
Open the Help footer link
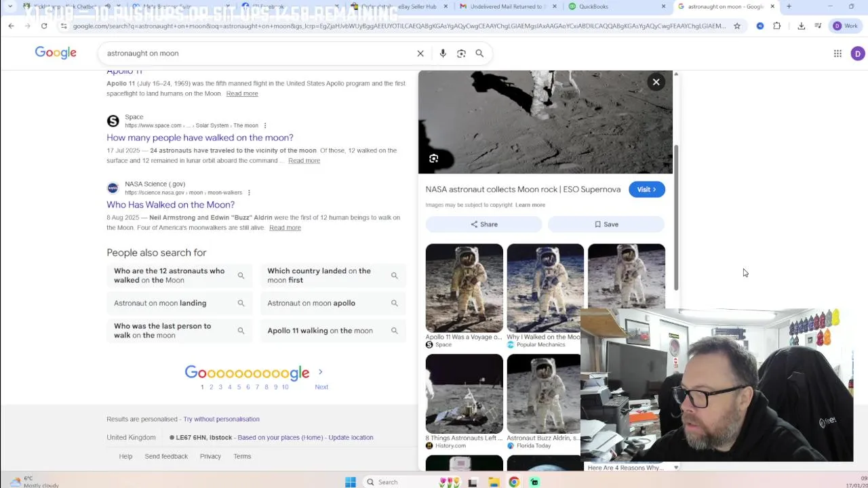pos(125,456)
